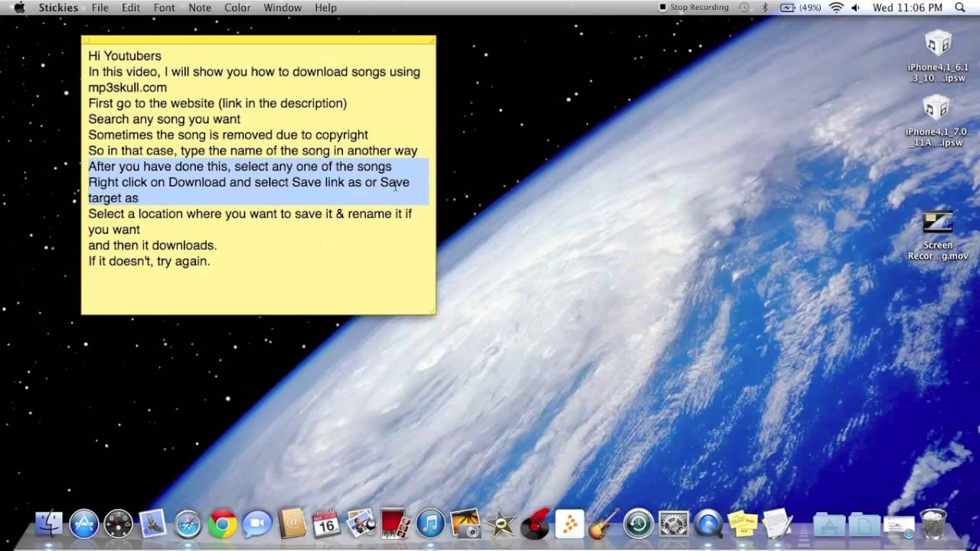Click the "mp3skull.com" text in the note
Viewport: 980px width, 551px height.
127,87
